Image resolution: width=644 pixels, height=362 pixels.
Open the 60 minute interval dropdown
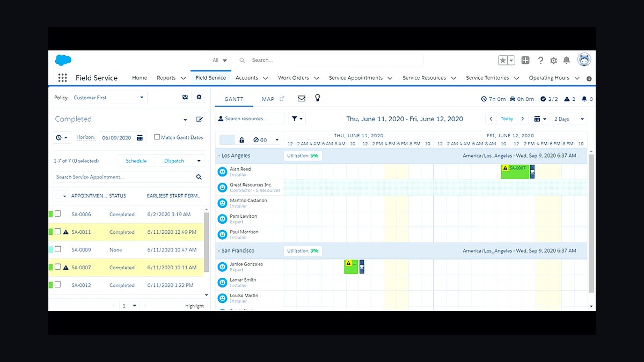coord(266,140)
